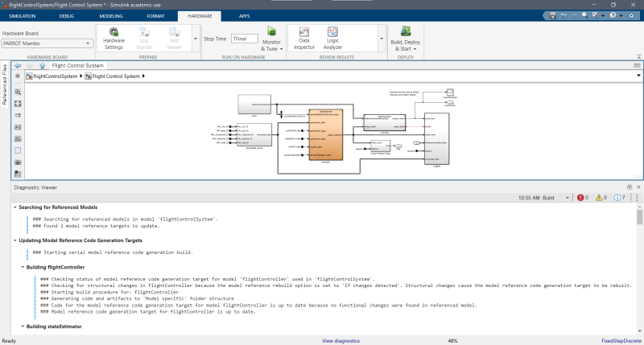Click the warnings filter triangle icon

tap(599, 198)
